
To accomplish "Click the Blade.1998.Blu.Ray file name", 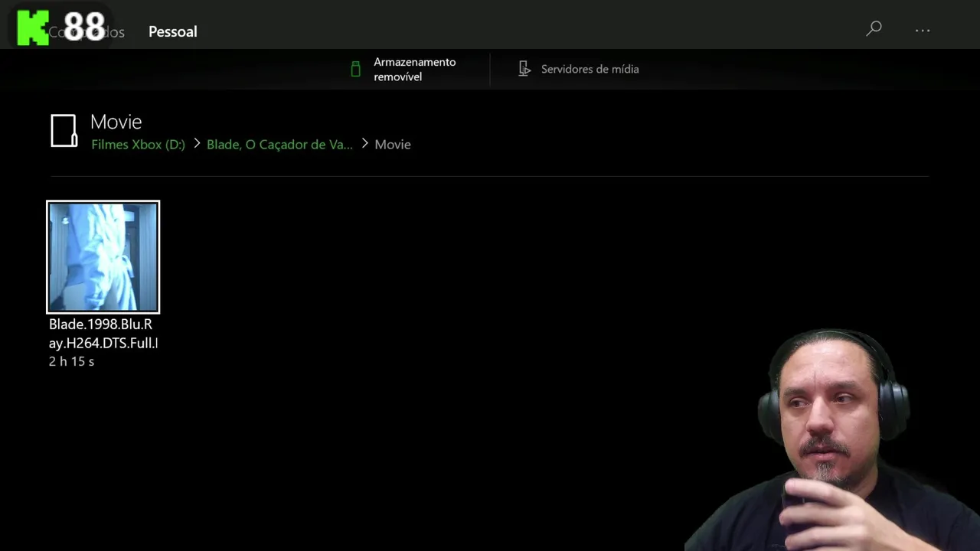I will (103, 334).
